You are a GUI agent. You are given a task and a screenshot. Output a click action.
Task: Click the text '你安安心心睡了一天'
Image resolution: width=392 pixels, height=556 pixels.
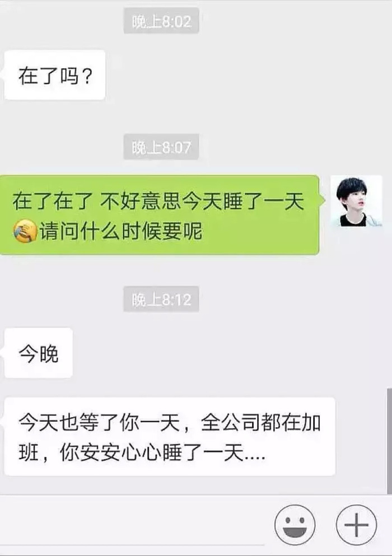(x=151, y=453)
